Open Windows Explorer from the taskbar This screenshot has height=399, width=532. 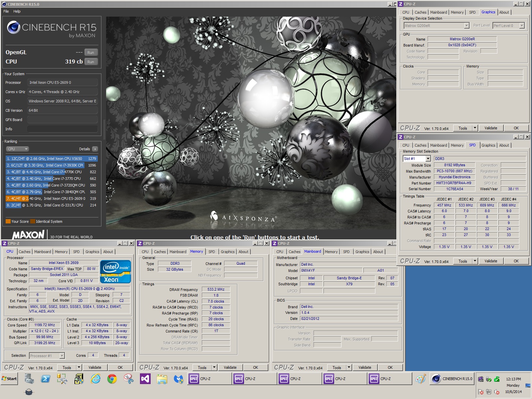162,378
